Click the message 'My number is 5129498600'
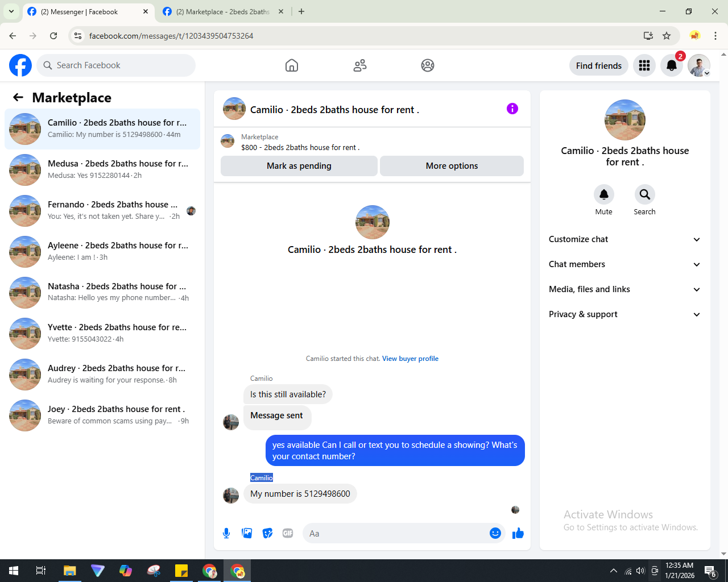This screenshot has width=728, height=582. (x=300, y=494)
